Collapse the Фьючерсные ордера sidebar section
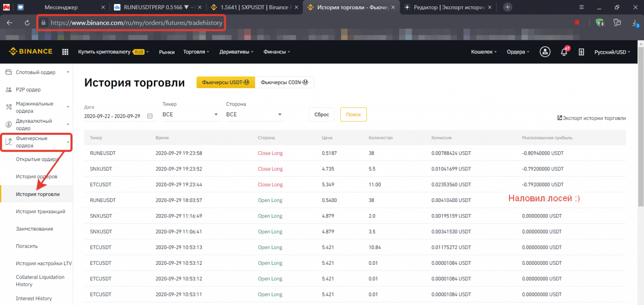 pyautogui.click(x=36, y=142)
